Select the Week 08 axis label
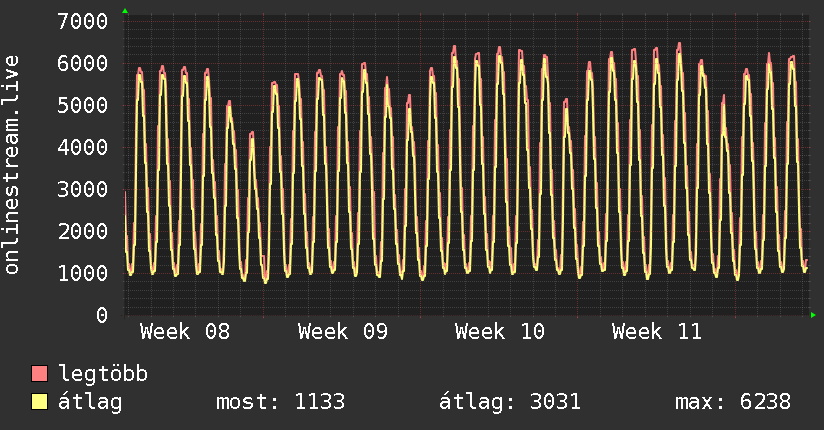 184,332
